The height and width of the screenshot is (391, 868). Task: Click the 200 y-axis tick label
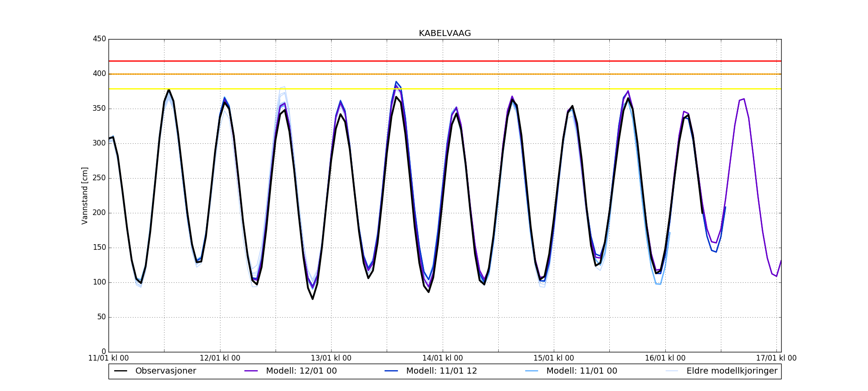(x=99, y=213)
